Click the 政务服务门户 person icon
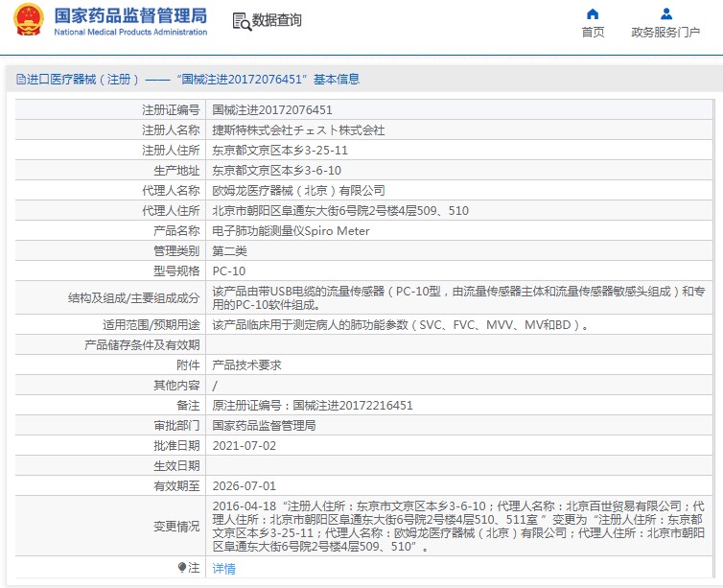 tap(665, 13)
